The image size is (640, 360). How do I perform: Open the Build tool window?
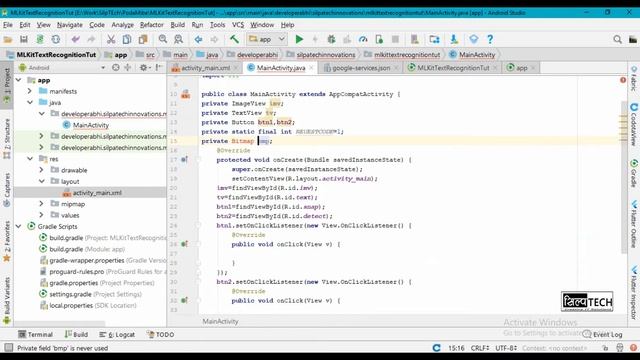(x=76, y=335)
